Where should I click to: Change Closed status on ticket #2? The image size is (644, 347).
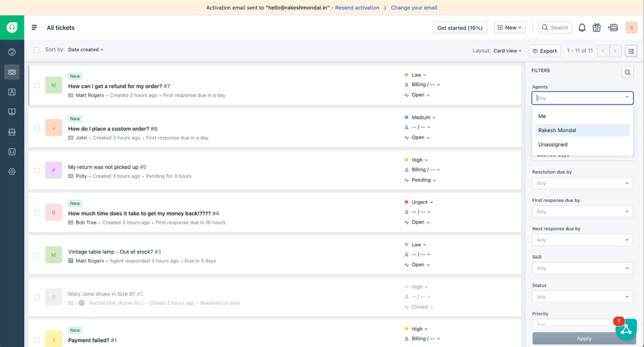419,307
